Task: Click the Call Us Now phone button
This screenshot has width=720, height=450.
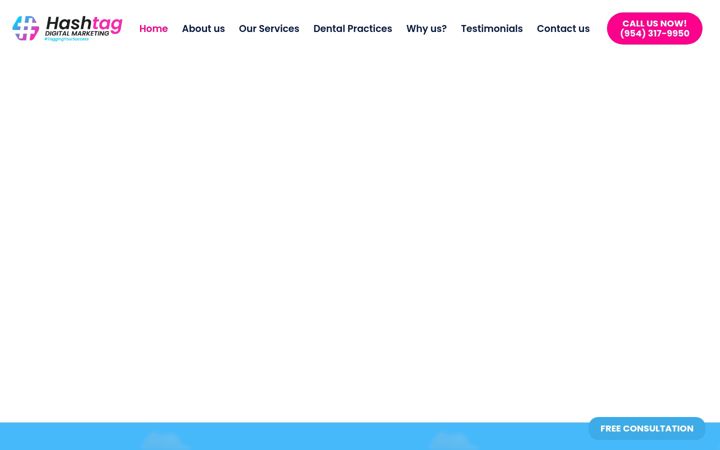Action: coord(655,28)
